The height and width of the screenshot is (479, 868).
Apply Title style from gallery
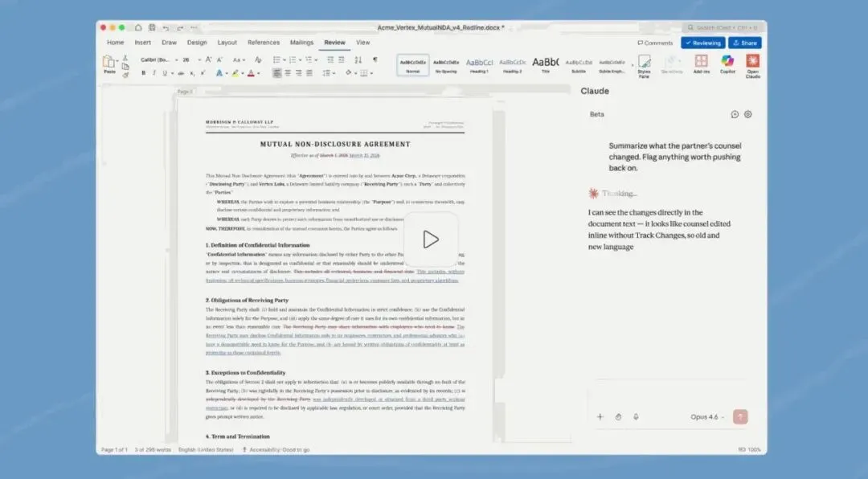[x=545, y=65]
